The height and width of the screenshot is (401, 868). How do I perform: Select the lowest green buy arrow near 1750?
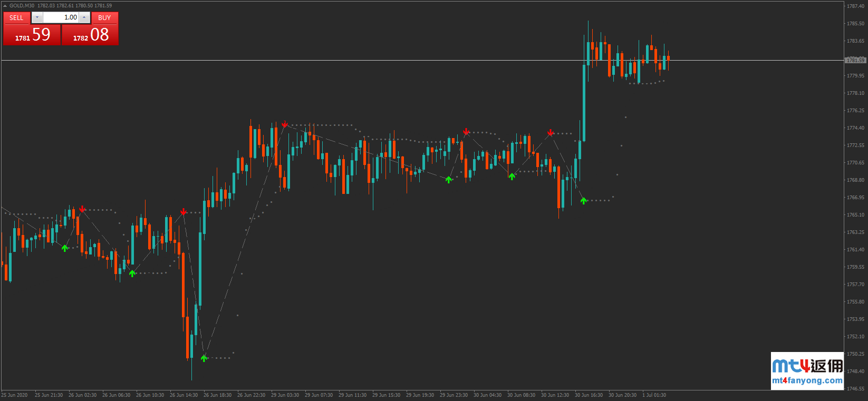tap(204, 358)
